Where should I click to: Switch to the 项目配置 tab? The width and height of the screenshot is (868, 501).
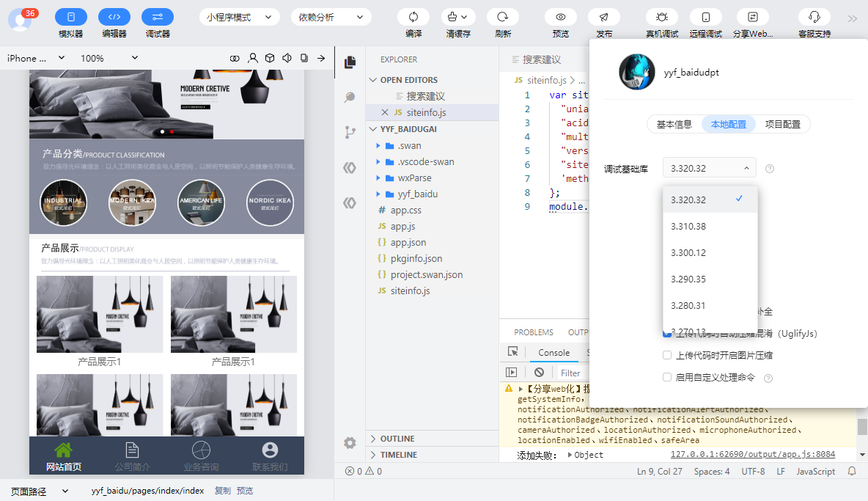[782, 125]
